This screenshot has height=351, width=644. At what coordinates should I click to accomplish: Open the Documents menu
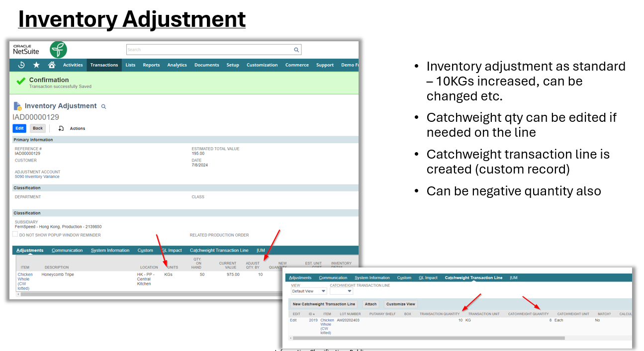tap(207, 65)
